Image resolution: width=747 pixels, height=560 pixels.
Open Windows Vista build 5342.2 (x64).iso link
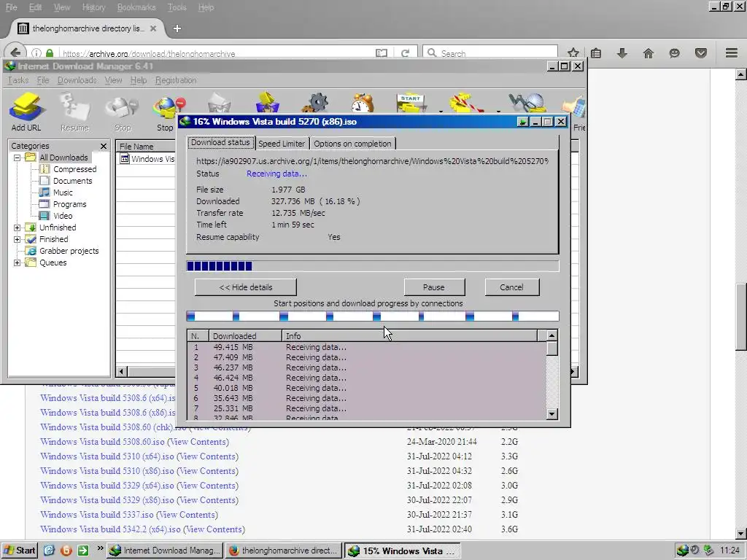coord(111,529)
